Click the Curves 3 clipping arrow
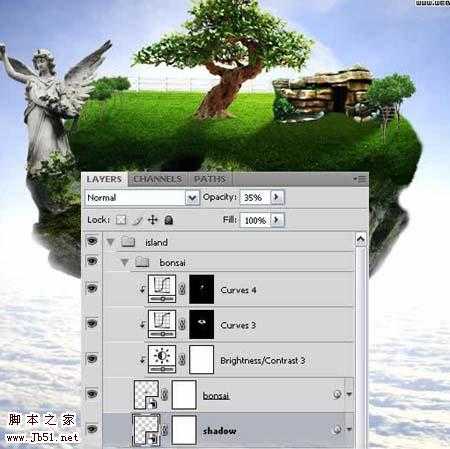This screenshot has width=450, height=449. click(x=142, y=324)
